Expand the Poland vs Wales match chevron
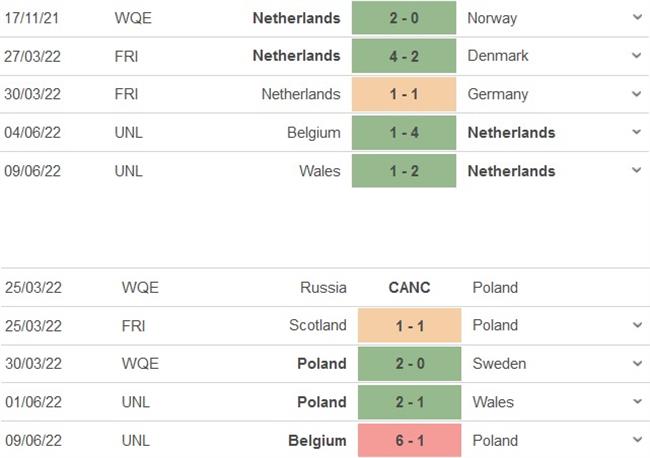Screen dimensions: 650x458 (637, 402)
